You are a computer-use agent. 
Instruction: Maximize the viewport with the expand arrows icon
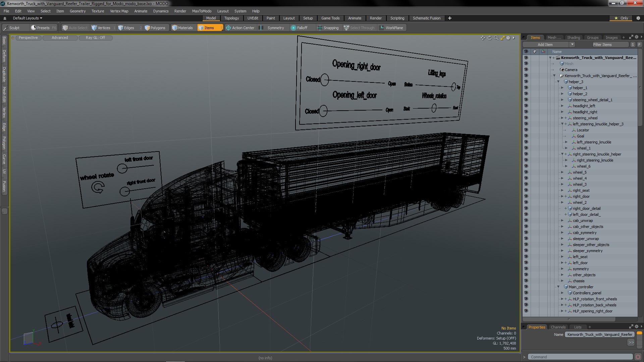502,38
